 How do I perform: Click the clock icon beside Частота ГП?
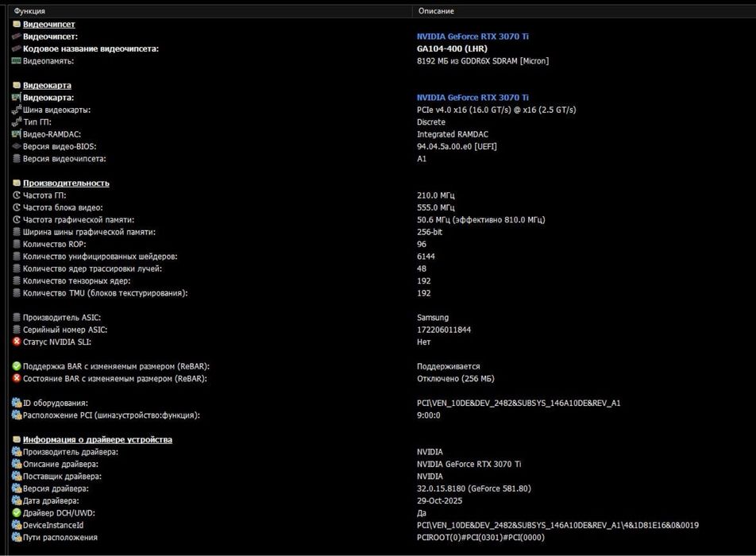tap(17, 195)
